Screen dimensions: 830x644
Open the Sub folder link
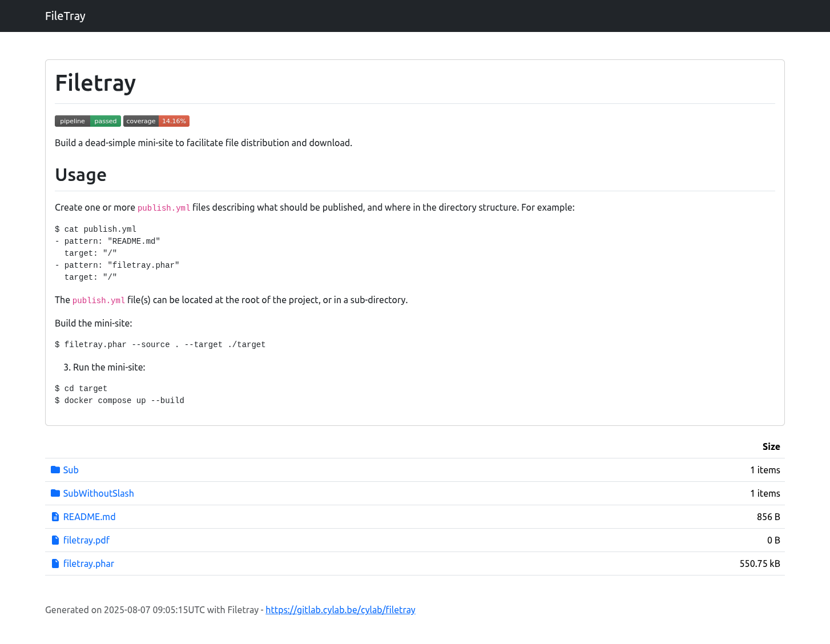point(71,470)
